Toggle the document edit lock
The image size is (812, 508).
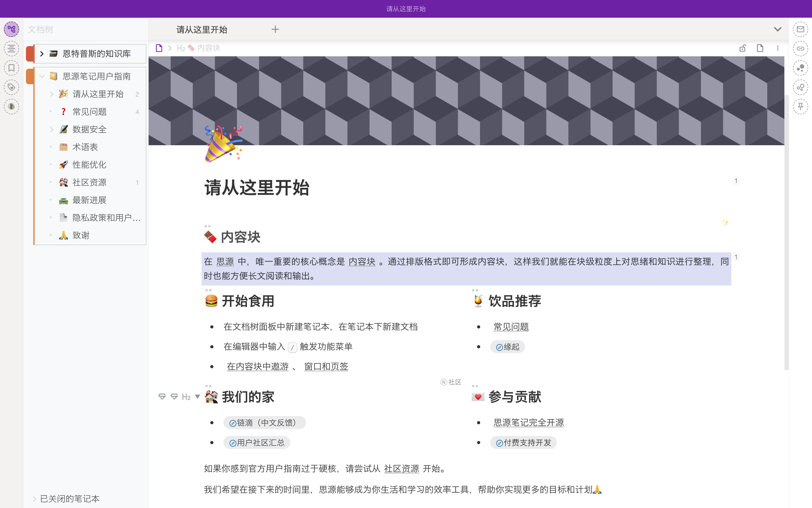[742, 48]
